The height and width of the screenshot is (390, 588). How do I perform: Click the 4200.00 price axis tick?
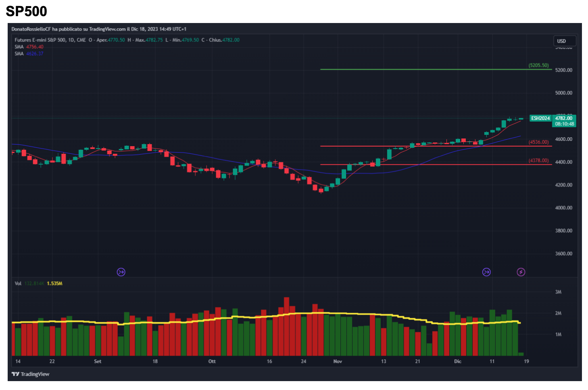tap(564, 185)
